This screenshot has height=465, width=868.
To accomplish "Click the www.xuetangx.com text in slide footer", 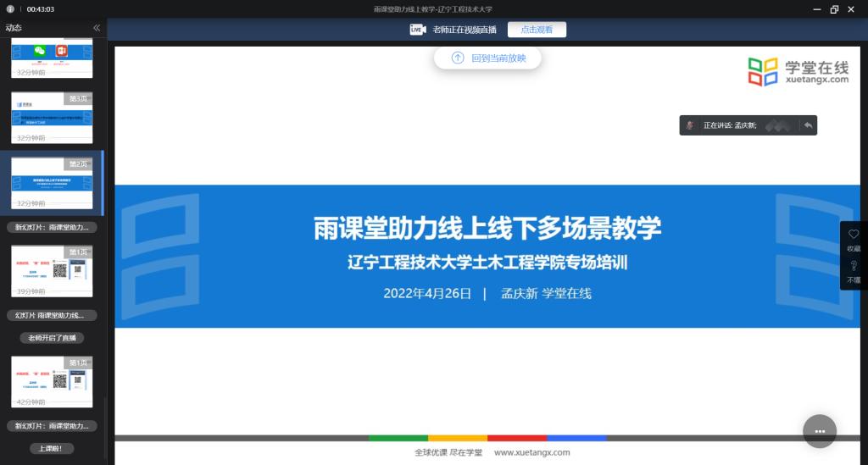I will pos(532,452).
